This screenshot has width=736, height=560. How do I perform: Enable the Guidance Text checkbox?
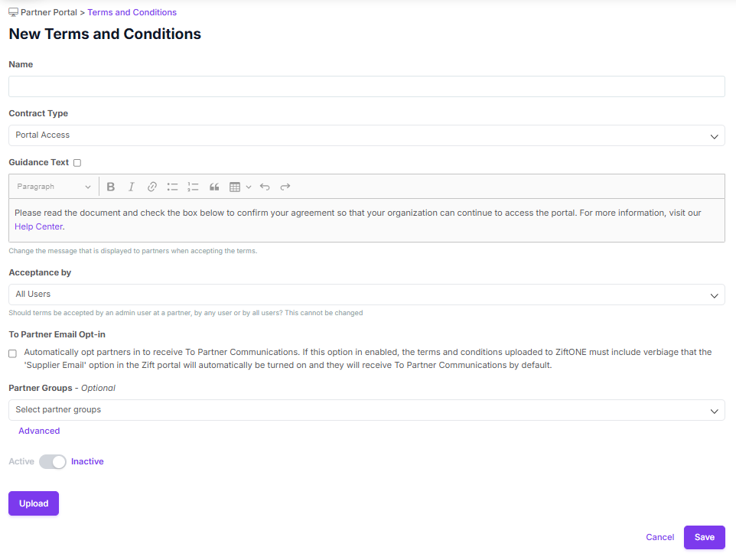pyautogui.click(x=77, y=163)
